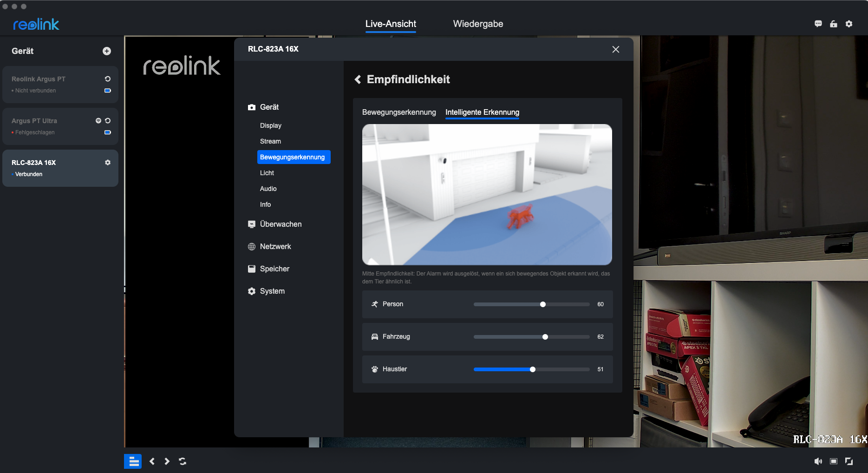The width and height of the screenshot is (868, 473).
Task: Click reconnect icon for Reolink Argus PT
Action: click(x=108, y=79)
